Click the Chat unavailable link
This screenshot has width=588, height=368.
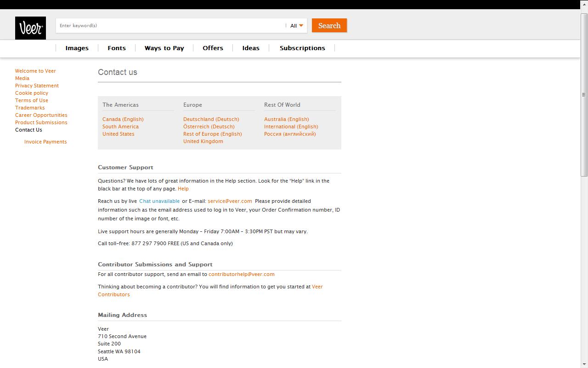[159, 201]
